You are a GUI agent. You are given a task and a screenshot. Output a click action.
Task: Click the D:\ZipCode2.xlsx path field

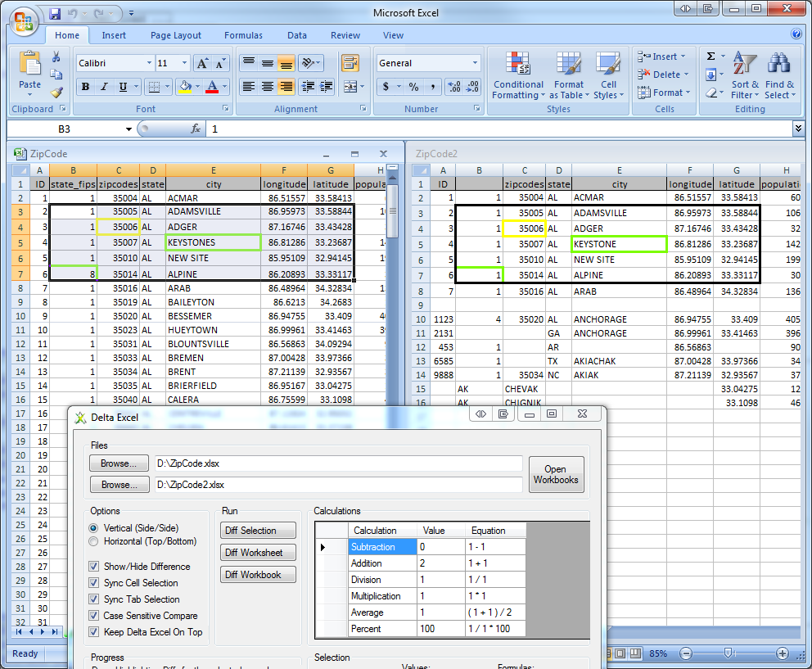(339, 485)
